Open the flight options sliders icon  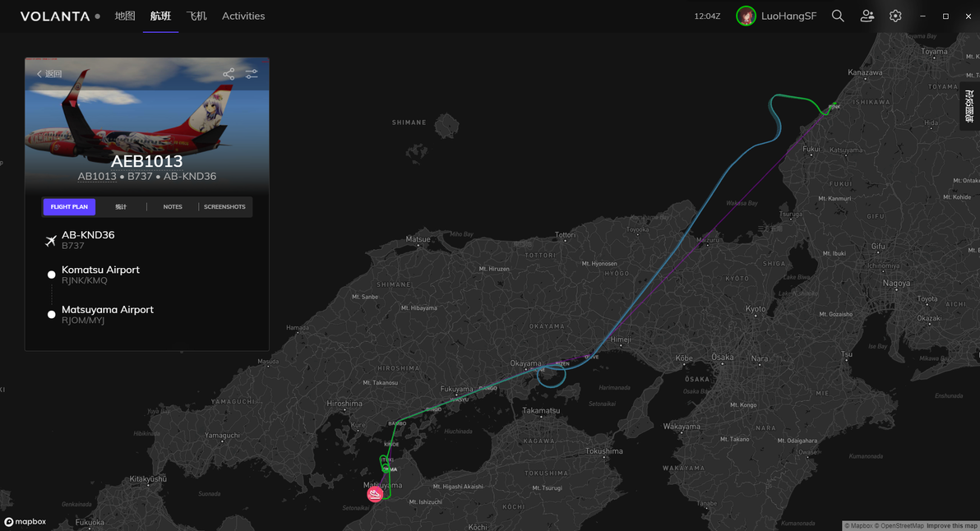(252, 74)
